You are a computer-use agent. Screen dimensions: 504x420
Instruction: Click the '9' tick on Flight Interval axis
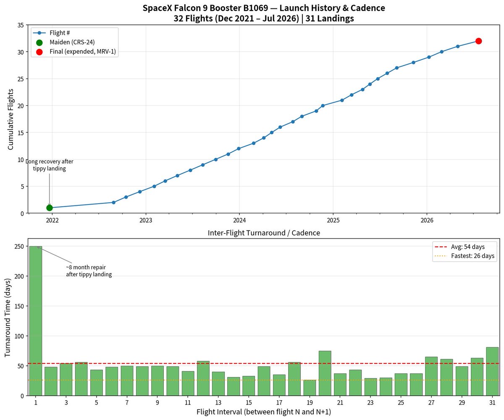pos(157,403)
